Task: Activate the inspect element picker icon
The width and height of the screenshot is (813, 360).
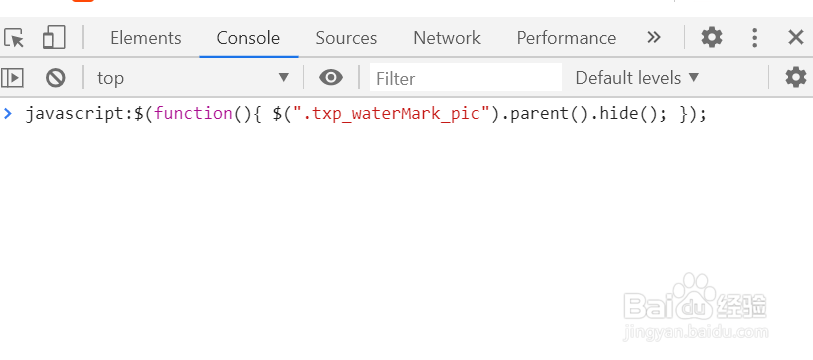Action: pyautogui.click(x=14, y=38)
